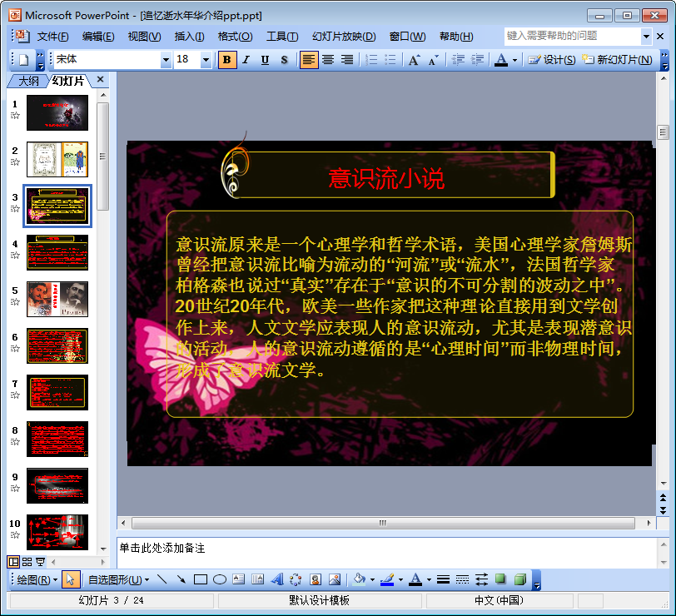Toggle Italic text formatting
The height and width of the screenshot is (616, 676).
(x=246, y=60)
